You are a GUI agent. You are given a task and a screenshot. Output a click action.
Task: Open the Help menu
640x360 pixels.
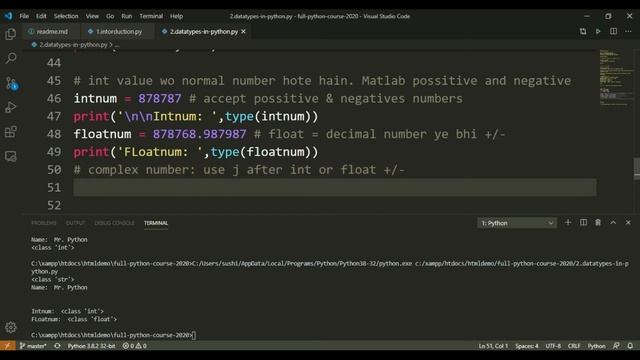click(176, 16)
